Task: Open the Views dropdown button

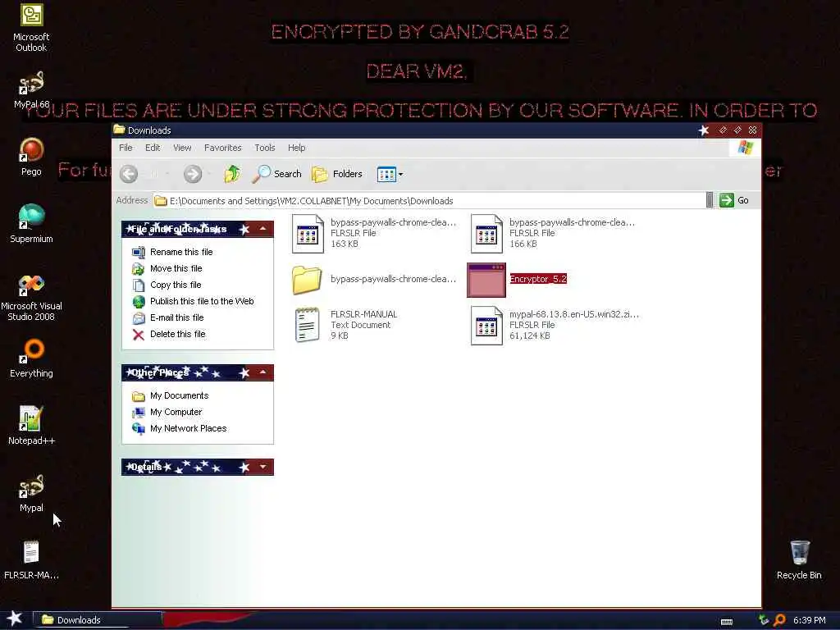Action: (x=390, y=174)
